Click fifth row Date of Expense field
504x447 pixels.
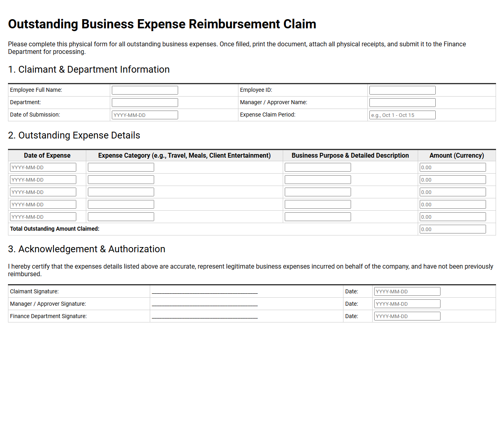(x=43, y=217)
